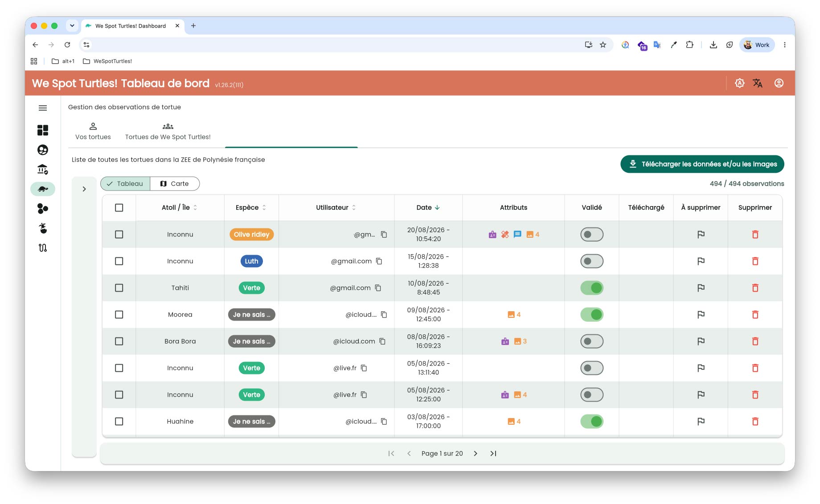Enable Validé switch for Bora Bora row
Viewport: 820px width, 504px height.
[592, 341]
